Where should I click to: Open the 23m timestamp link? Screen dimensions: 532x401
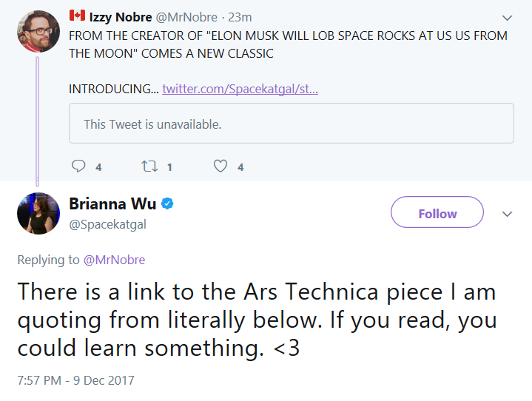pos(240,17)
